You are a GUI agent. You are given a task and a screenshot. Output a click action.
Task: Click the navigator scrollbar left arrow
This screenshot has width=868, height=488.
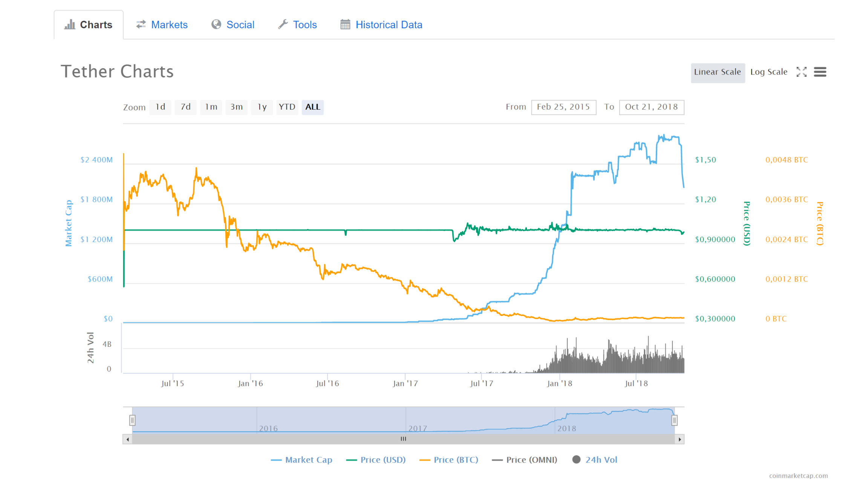(128, 439)
